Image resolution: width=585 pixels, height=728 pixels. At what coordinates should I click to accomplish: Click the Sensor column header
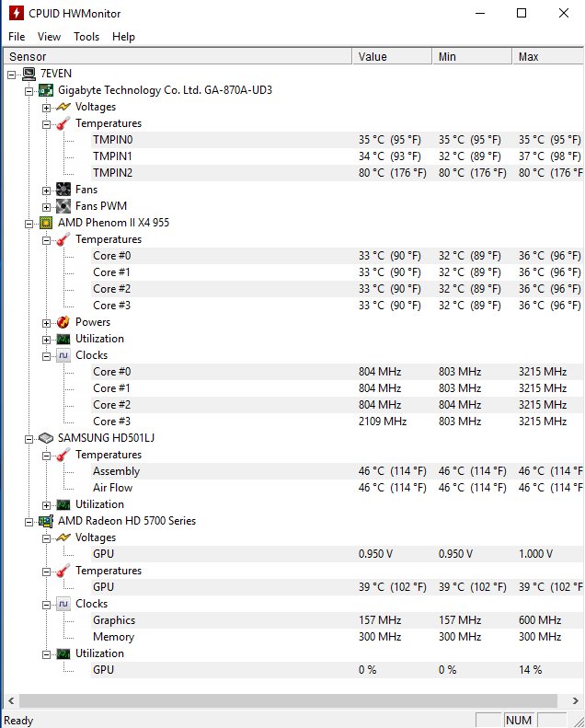click(175, 57)
